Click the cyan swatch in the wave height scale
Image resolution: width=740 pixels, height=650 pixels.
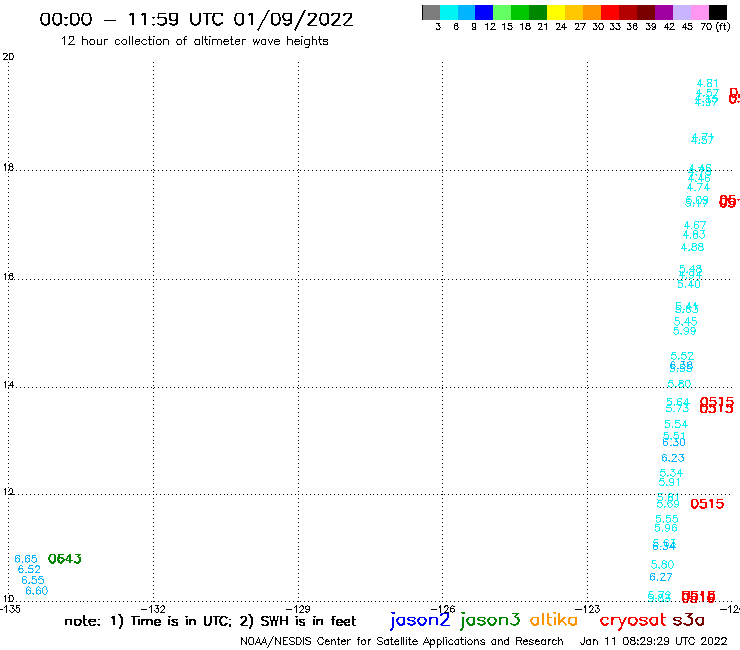click(449, 12)
